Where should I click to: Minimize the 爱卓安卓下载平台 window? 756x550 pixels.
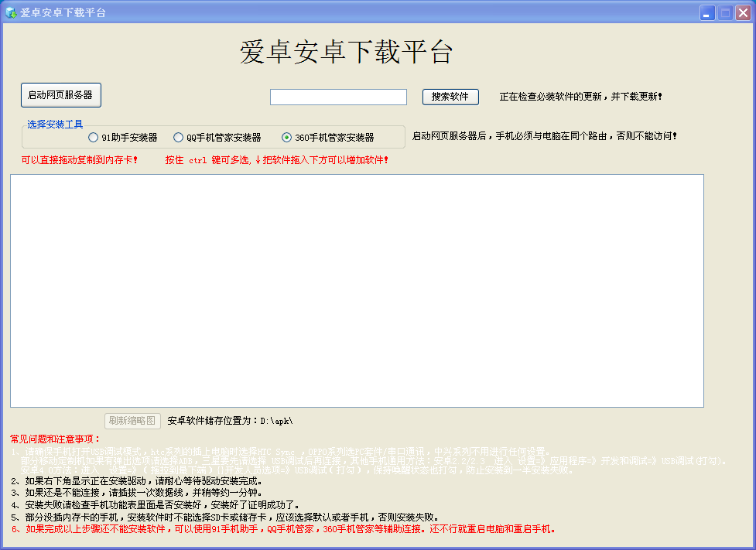(706, 12)
